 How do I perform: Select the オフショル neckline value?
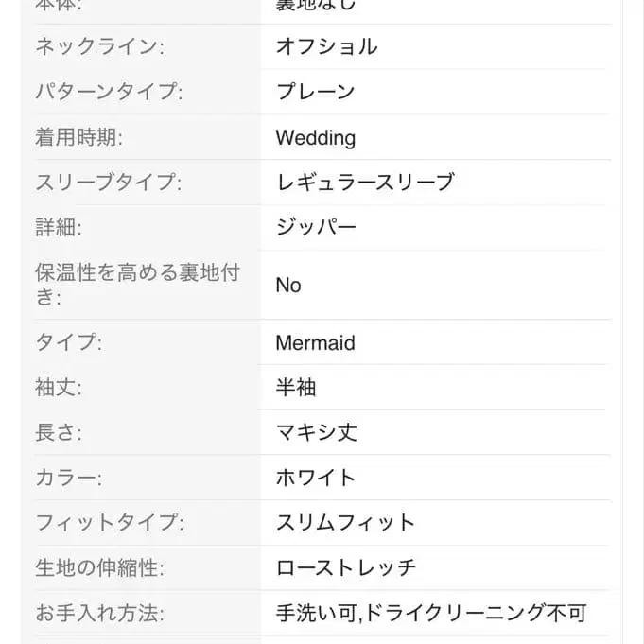tap(326, 46)
